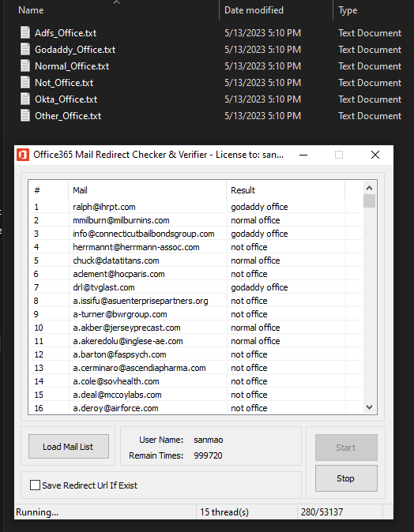Select the Godaddy_Office.txt file icon

click(x=25, y=50)
